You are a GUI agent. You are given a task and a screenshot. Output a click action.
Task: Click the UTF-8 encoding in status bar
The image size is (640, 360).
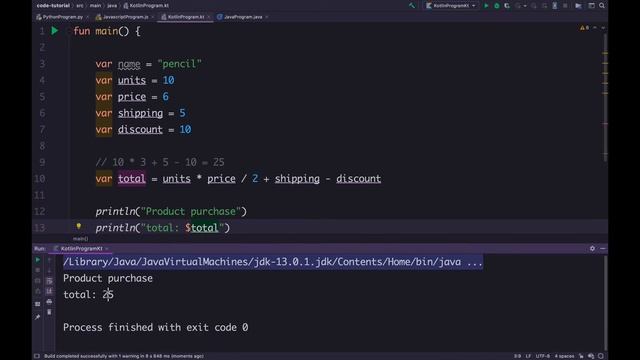543,356
